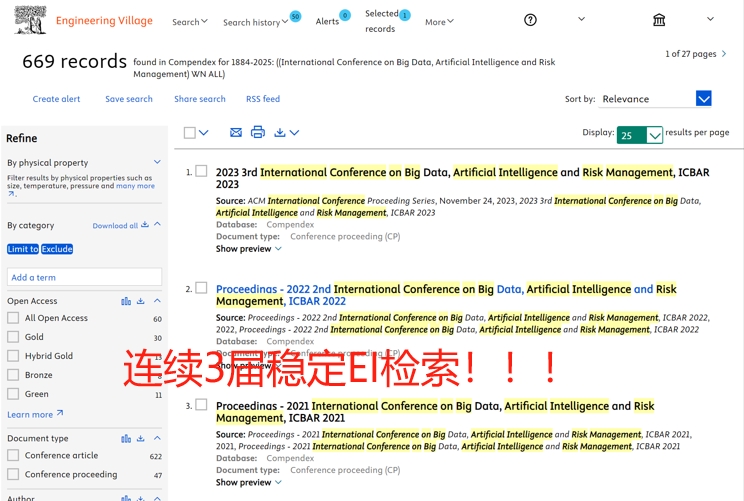
Task: Check the All Open Access filter
Action: (13, 318)
